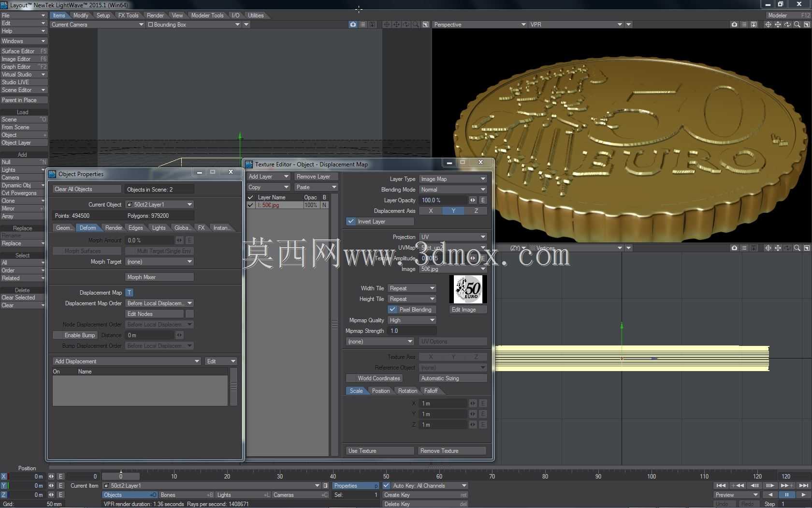Go to next keyframe
This screenshot has width=812, height=508.
(x=786, y=486)
